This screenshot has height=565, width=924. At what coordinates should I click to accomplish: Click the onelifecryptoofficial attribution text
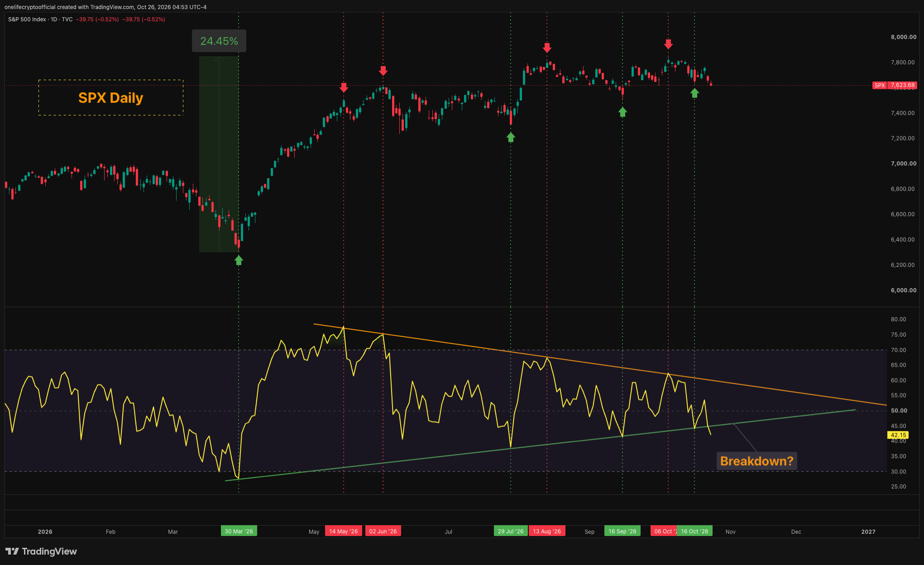tap(105, 7)
